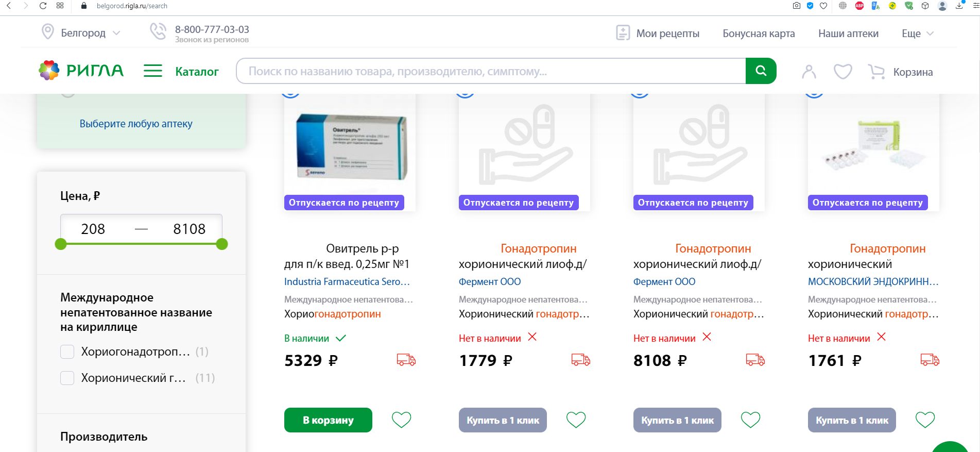Open Наши аптеки page
This screenshot has width=980, height=452.
coord(848,34)
